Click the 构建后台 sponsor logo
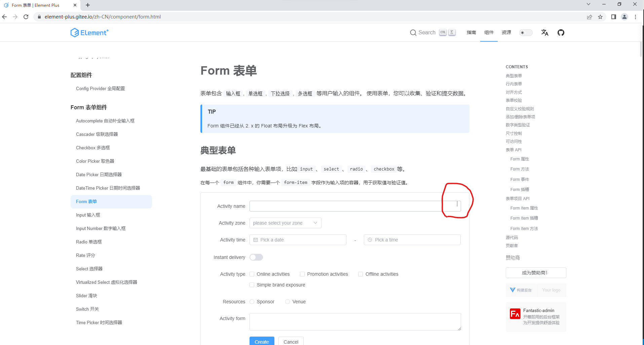This screenshot has height=345, width=644. (x=521, y=290)
